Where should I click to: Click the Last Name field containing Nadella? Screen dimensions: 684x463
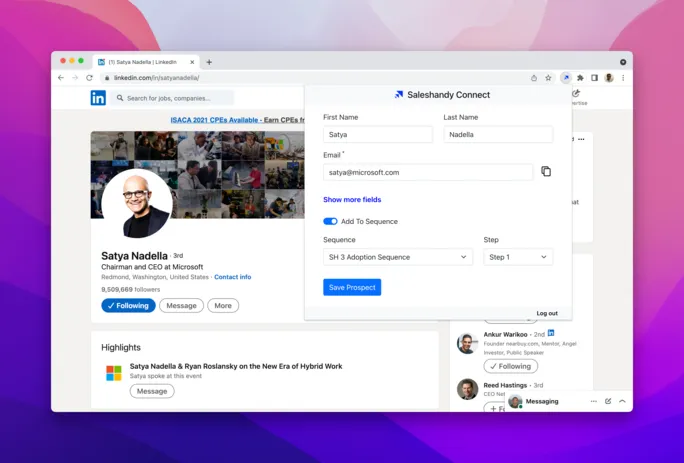click(498, 134)
